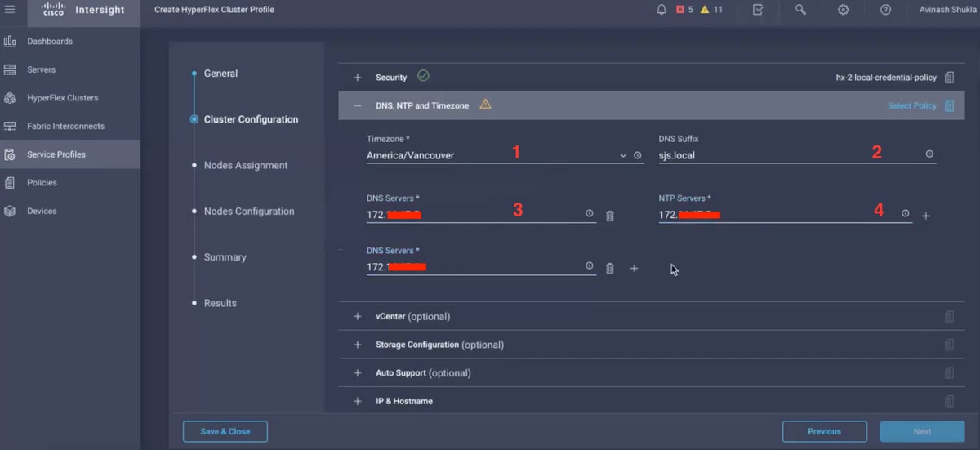Click hx-2-local-credential-policy text
The height and width of the screenshot is (450, 980).
886,78
